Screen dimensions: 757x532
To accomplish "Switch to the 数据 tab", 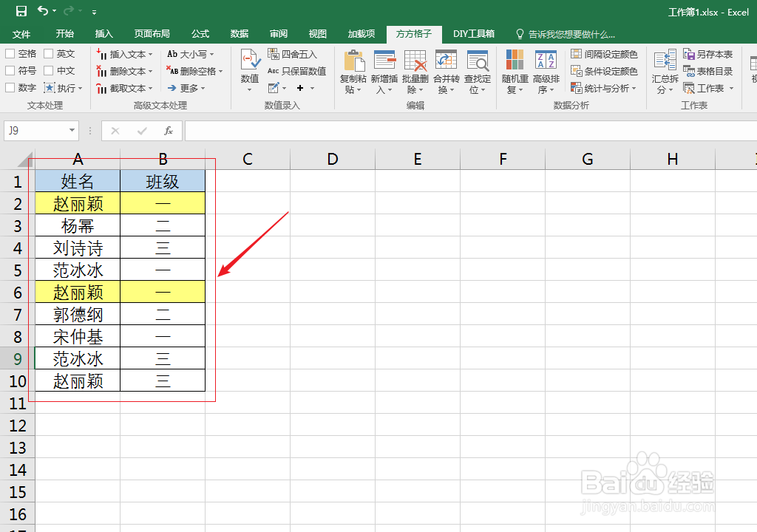I will click(x=240, y=34).
